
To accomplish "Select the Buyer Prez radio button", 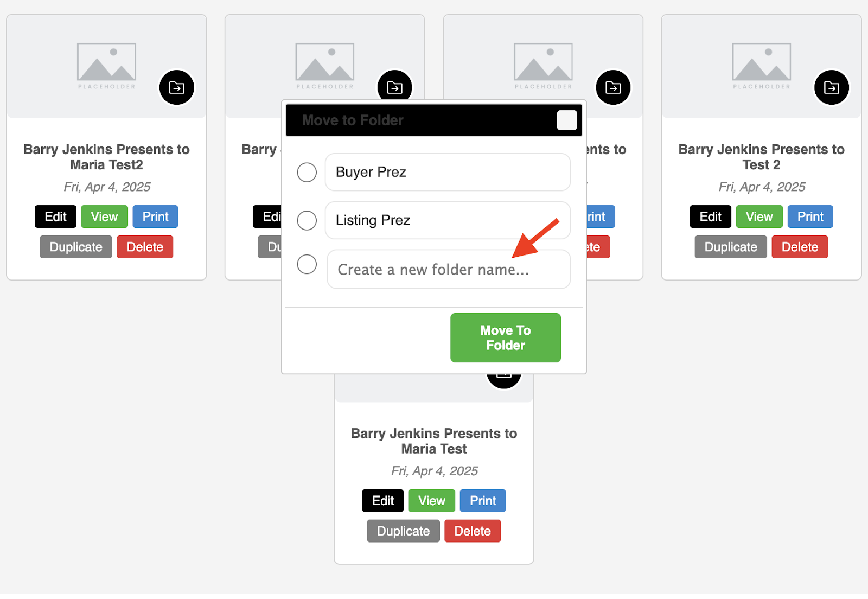I will 307,173.
